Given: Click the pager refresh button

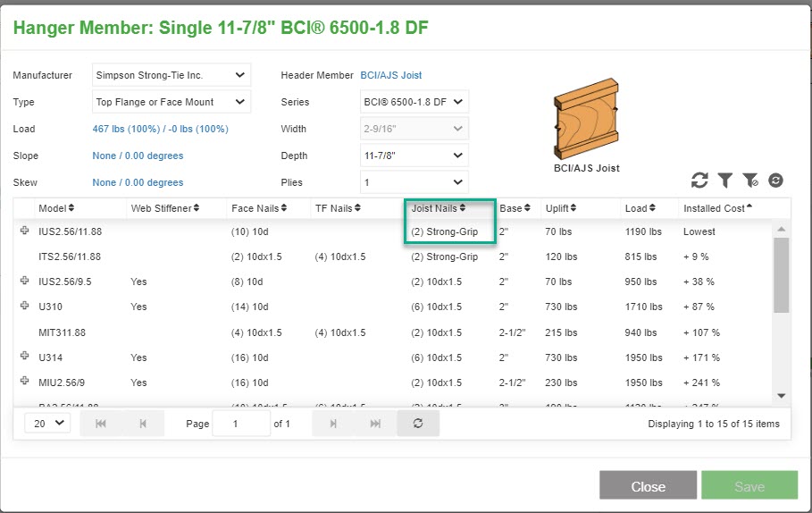Looking at the screenshot, I should tap(418, 424).
